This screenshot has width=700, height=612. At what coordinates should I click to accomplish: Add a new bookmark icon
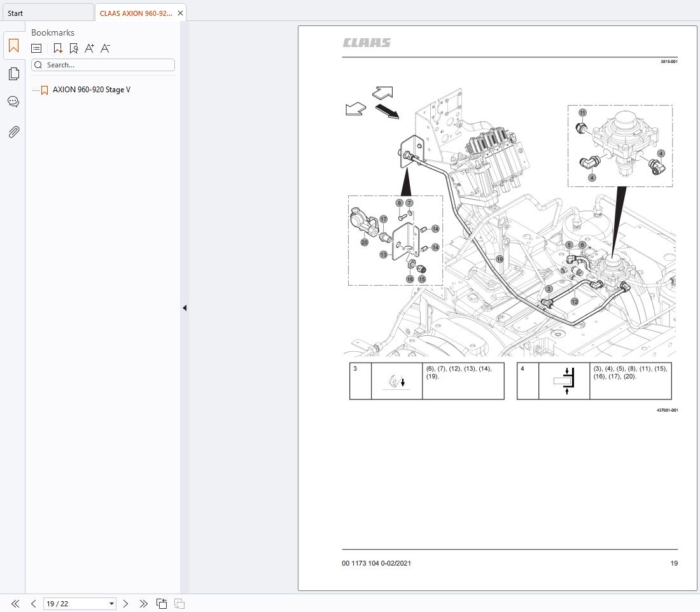coord(57,48)
